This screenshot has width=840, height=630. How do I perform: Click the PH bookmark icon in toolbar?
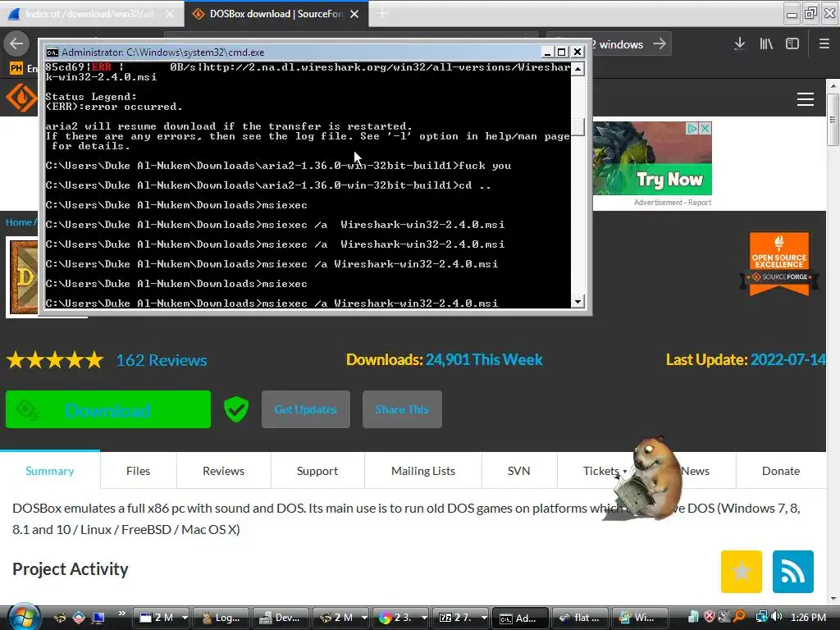point(16,68)
